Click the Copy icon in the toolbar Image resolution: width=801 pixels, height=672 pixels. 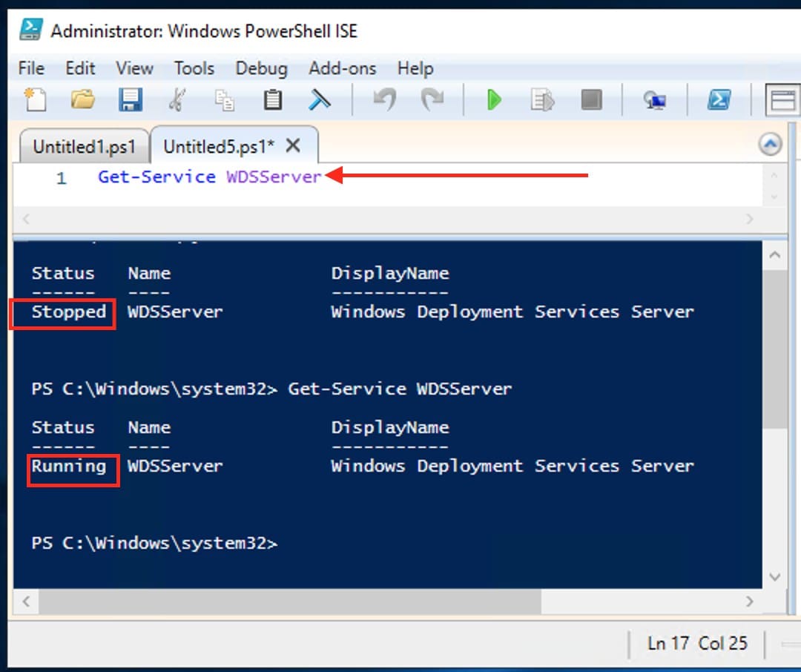click(225, 99)
